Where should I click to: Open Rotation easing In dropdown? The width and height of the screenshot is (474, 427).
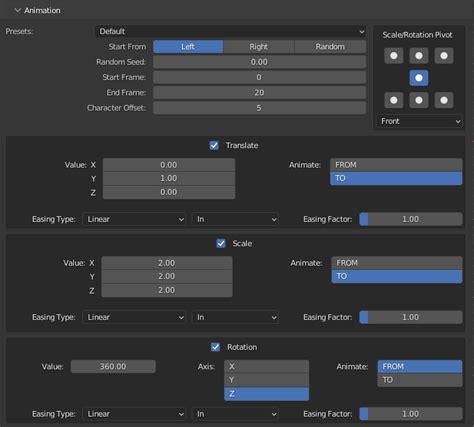(x=235, y=414)
